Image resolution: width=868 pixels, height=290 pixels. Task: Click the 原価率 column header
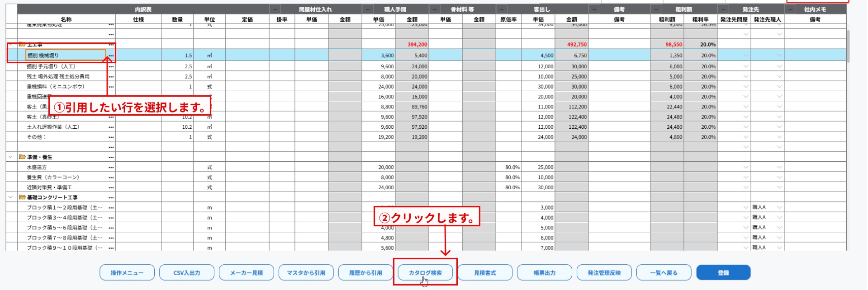(x=508, y=19)
